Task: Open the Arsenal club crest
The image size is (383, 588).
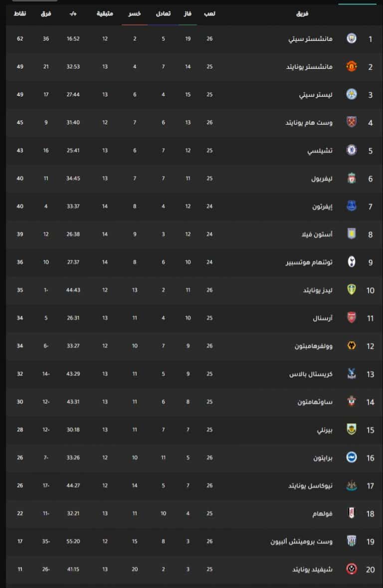Action: click(x=351, y=317)
